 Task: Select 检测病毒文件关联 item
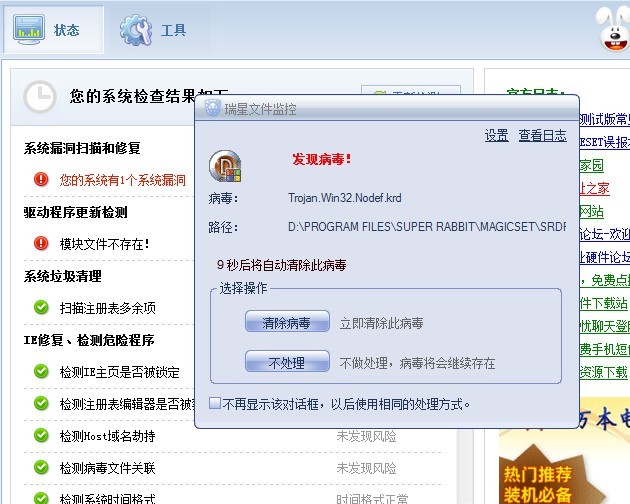[107, 468]
